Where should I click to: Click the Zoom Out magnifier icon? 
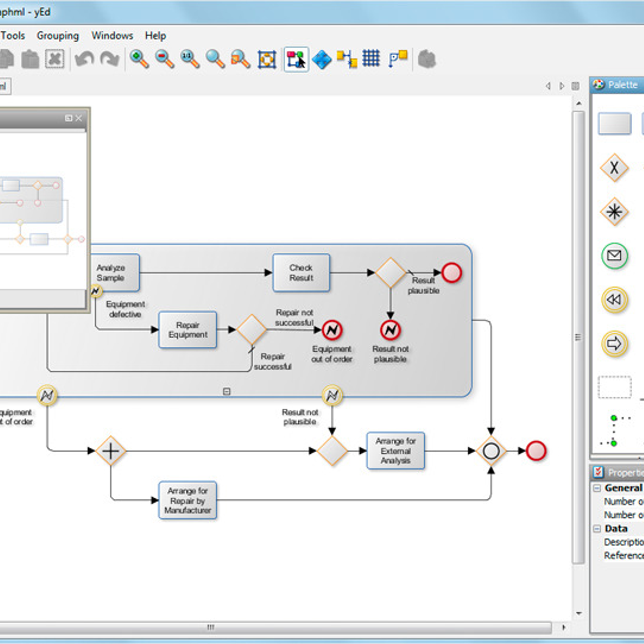pos(164,59)
